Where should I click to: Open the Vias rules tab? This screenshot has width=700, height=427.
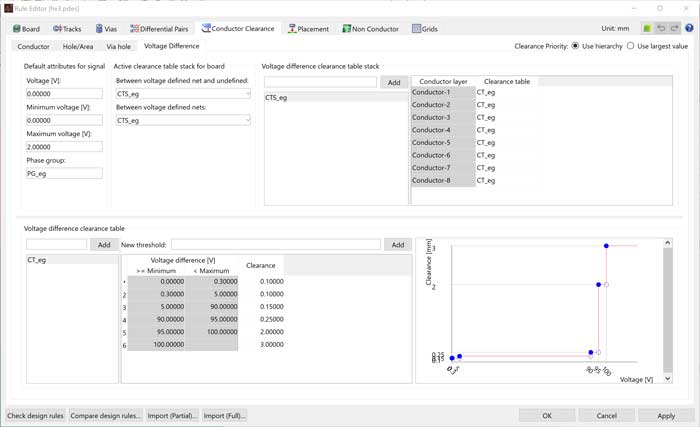(106, 29)
